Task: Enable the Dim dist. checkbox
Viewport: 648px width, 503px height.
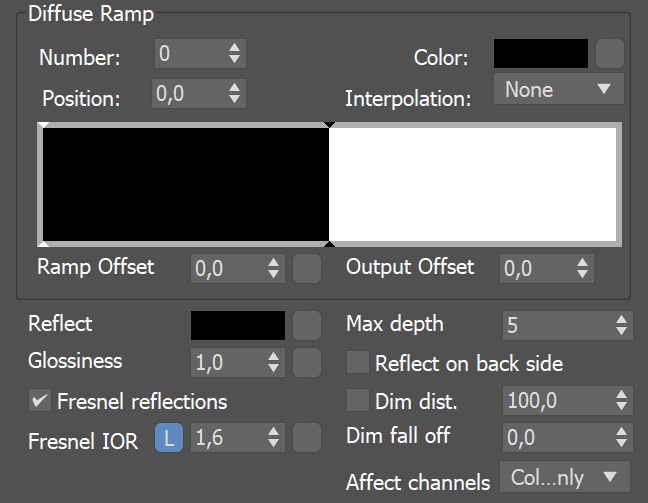Action: click(x=357, y=400)
